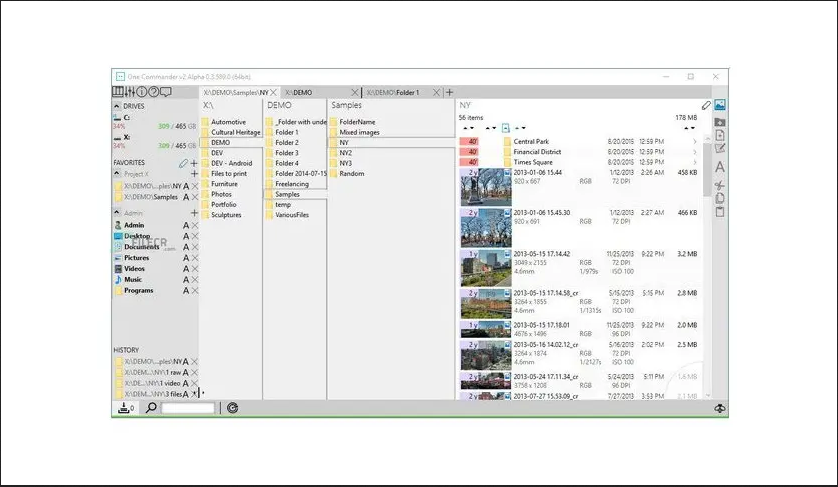838x487 pixels.
Task: Toggle the columns layout icon at top-left
Action: pos(117,93)
